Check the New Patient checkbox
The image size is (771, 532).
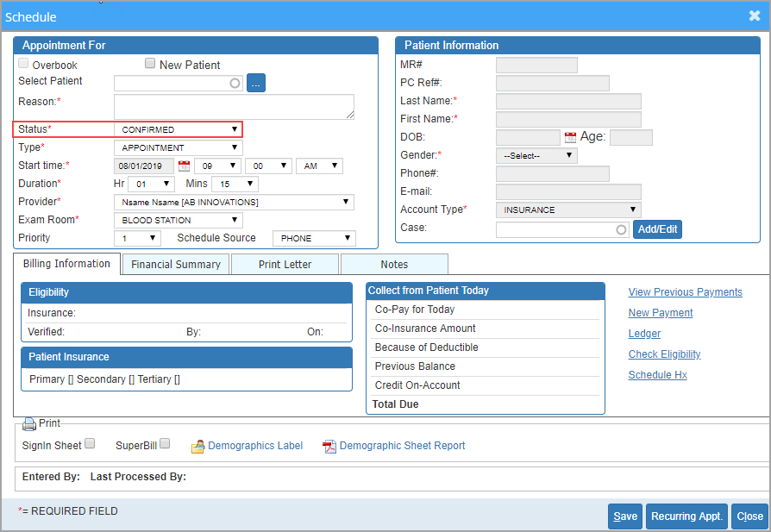150,64
